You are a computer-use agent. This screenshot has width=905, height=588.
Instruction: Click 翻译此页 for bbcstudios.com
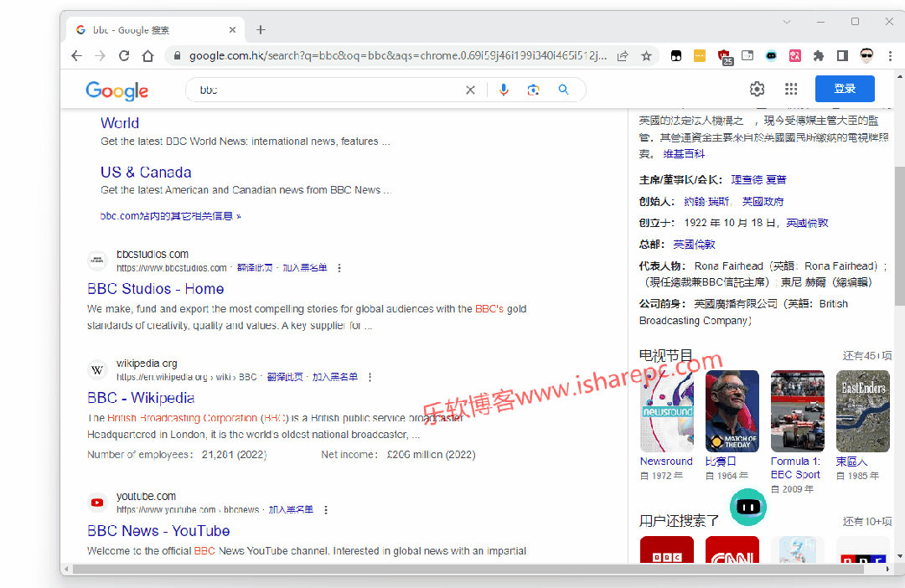(x=255, y=268)
